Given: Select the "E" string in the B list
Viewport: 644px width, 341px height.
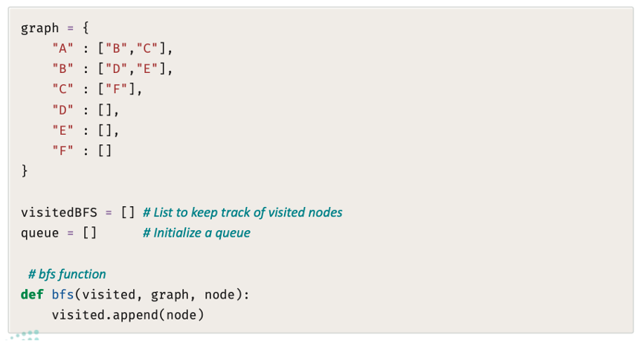Looking at the screenshot, I should click(x=147, y=68).
